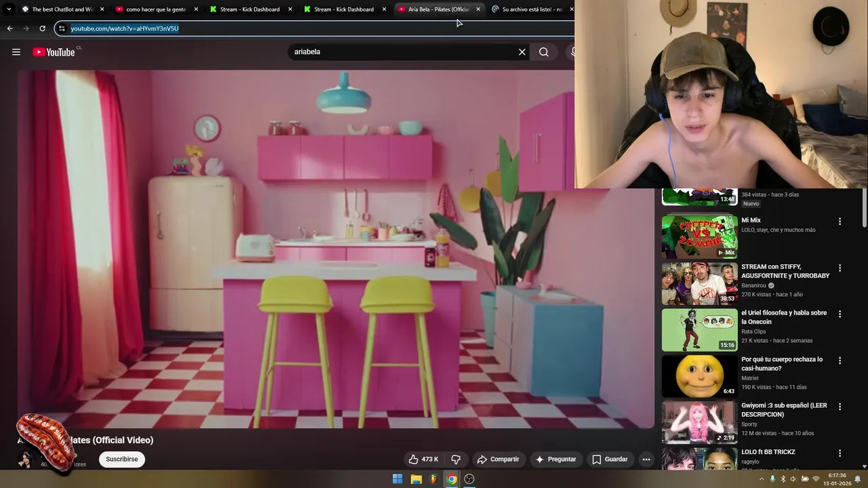The image size is (868, 488).
Task: Switch to como hacer que la gente tab
Action: click(x=156, y=9)
